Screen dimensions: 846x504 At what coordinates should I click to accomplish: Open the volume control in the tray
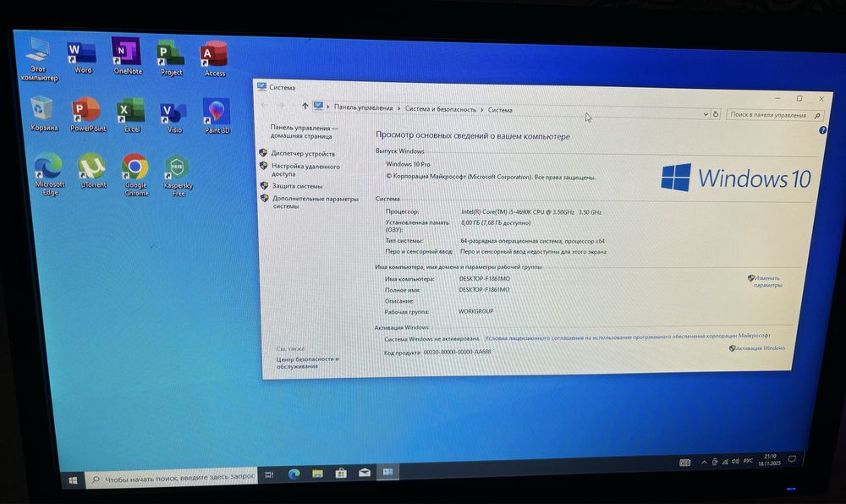[x=735, y=462]
